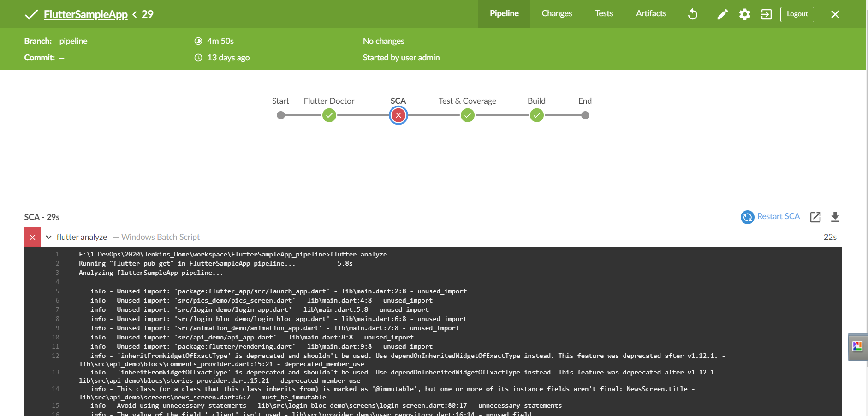The image size is (868, 416).
Task: Open configure gear icon in header
Action: coord(744,14)
